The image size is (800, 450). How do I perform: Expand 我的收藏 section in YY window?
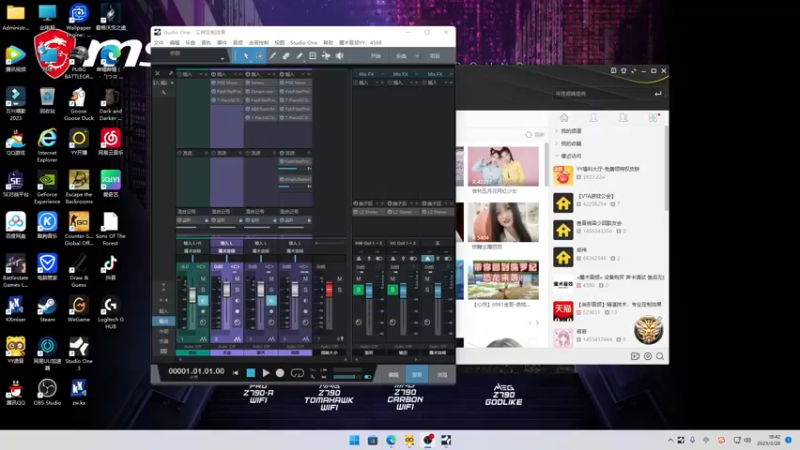(x=557, y=144)
